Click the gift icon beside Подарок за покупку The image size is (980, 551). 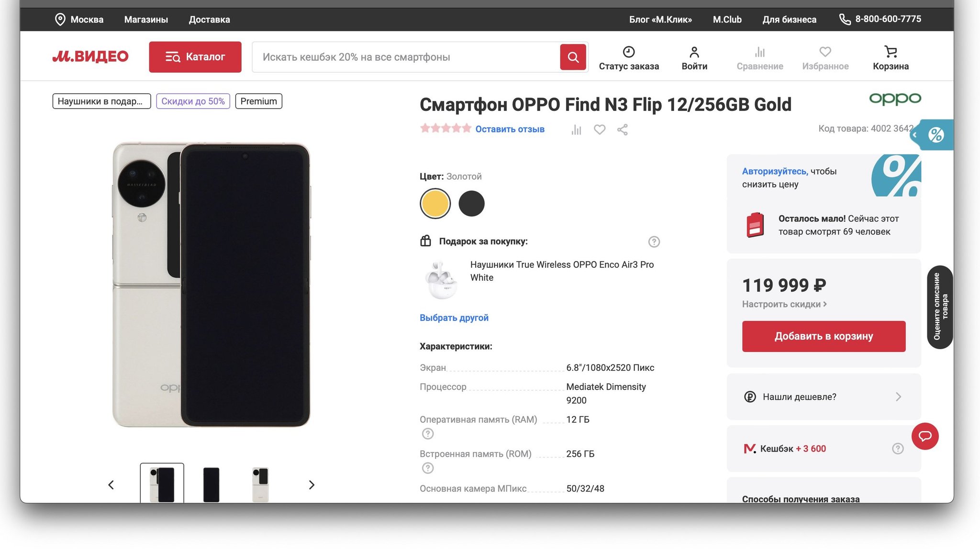click(425, 241)
